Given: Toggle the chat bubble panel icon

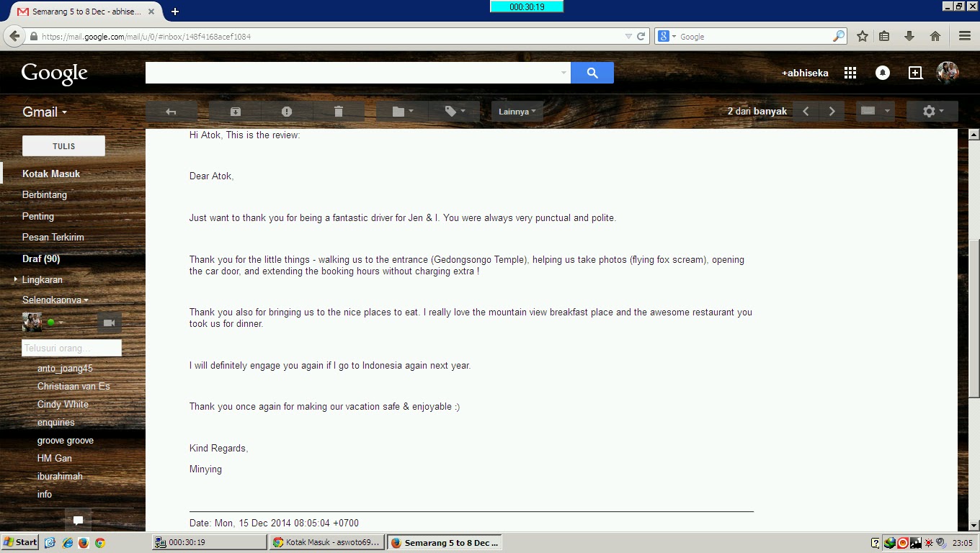Looking at the screenshot, I should [78, 520].
